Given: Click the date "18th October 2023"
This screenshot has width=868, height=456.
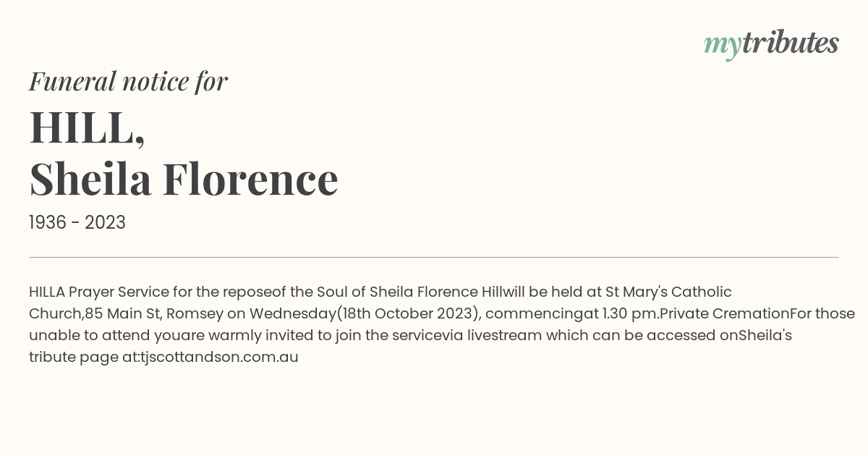Looking at the screenshot, I should pyautogui.click(x=407, y=314).
